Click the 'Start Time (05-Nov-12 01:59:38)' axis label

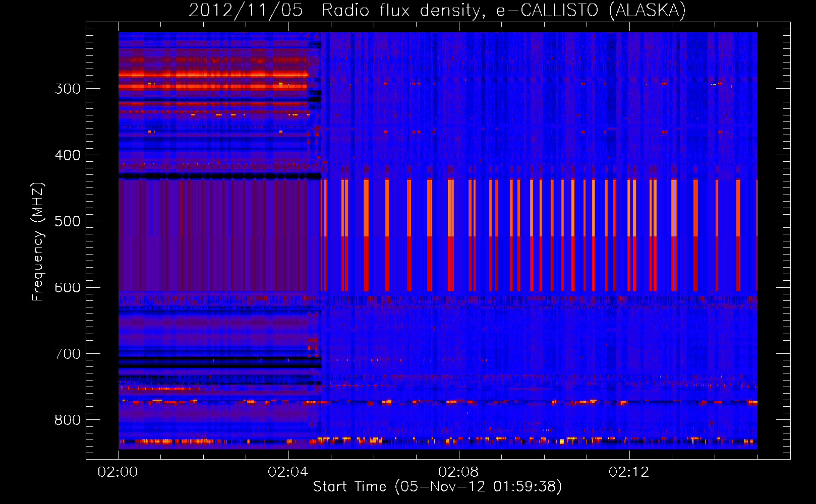[437, 486]
